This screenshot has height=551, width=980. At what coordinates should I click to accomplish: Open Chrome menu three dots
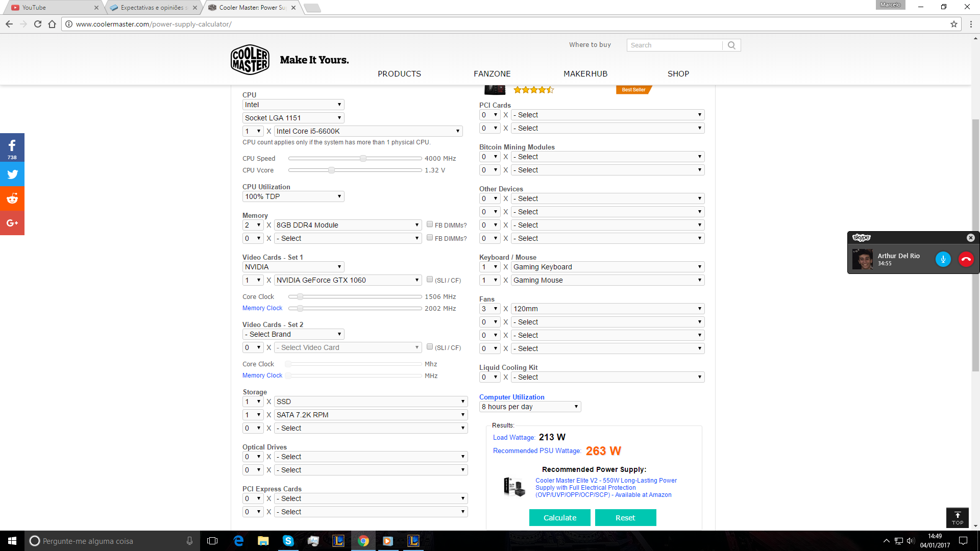(x=971, y=24)
